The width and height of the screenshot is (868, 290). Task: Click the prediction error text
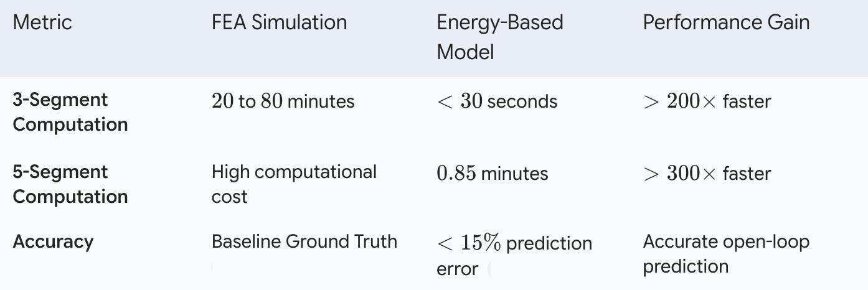tap(514, 256)
